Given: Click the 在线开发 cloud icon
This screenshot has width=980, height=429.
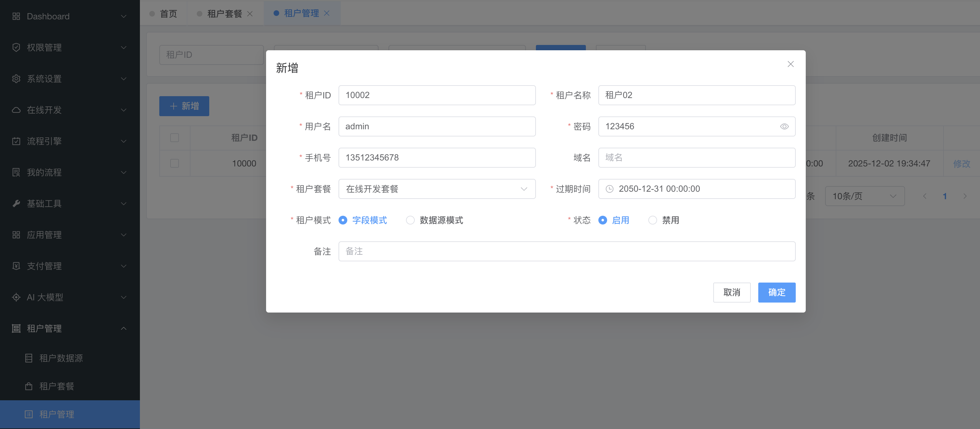Looking at the screenshot, I should coord(16,110).
